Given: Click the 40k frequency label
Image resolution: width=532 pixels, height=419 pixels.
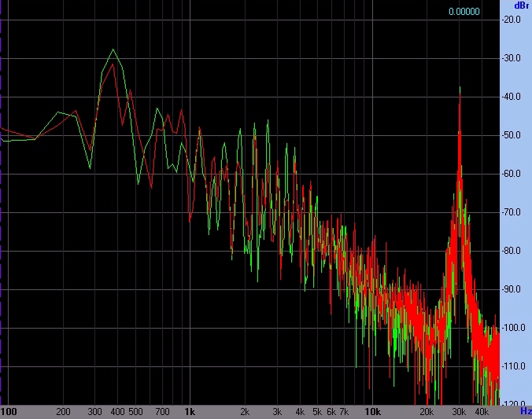Looking at the screenshot, I should (x=482, y=412).
